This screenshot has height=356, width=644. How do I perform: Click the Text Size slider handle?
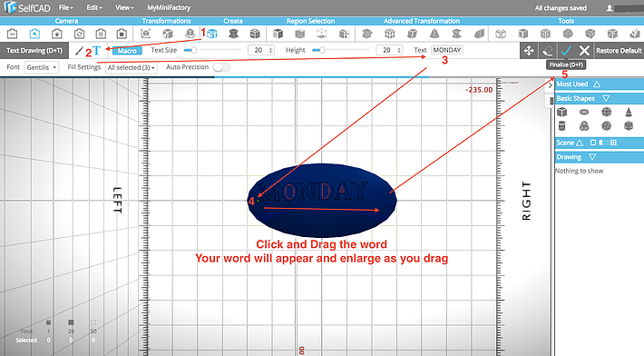pyautogui.click(x=194, y=50)
